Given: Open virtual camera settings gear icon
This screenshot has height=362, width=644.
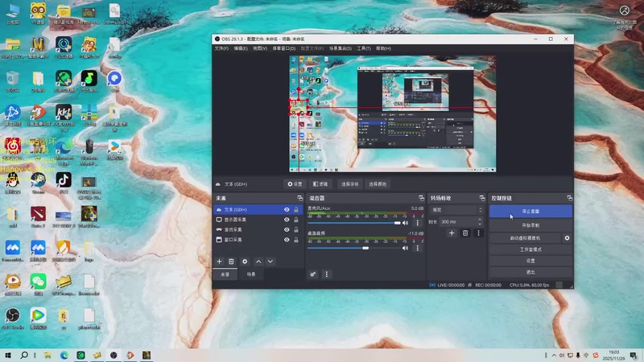Looking at the screenshot, I should click(568, 238).
